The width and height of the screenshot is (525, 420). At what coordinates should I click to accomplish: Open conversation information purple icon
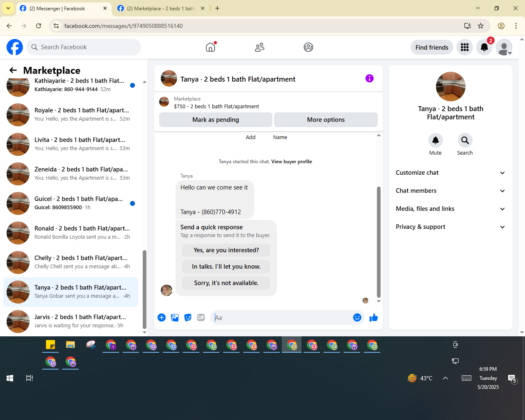click(x=370, y=78)
